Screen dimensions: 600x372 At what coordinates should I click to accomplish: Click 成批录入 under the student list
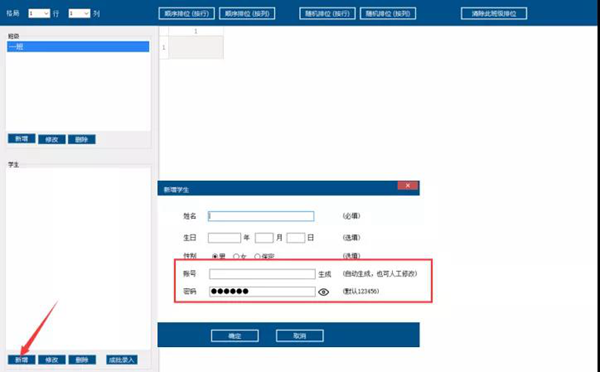click(x=122, y=360)
